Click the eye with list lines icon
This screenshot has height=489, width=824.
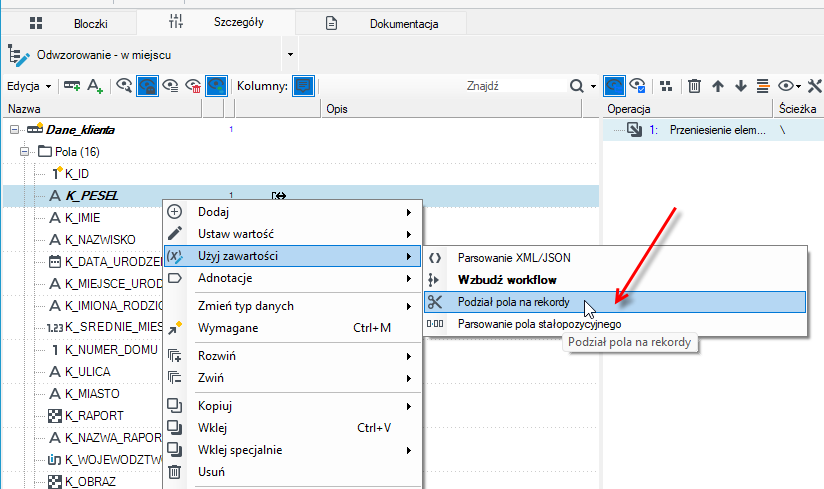point(170,86)
